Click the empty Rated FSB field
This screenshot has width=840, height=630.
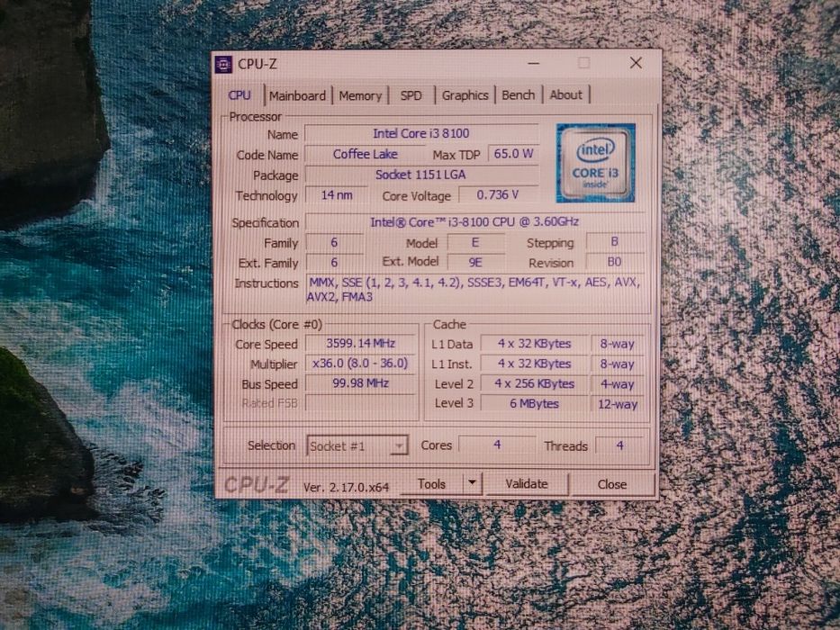pyautogui.click(x=360, y=403)
